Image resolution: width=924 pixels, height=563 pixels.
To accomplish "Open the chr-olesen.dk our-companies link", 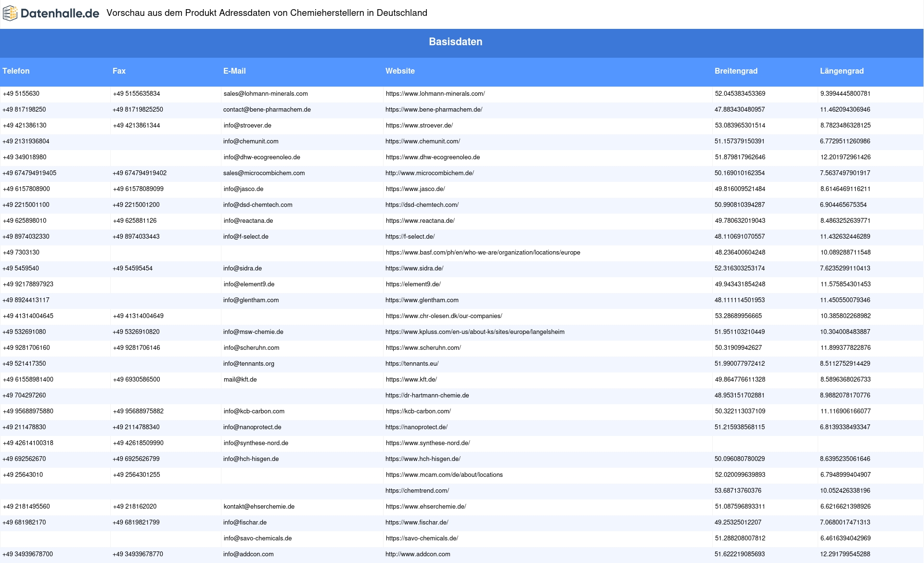I will (444, 316).
